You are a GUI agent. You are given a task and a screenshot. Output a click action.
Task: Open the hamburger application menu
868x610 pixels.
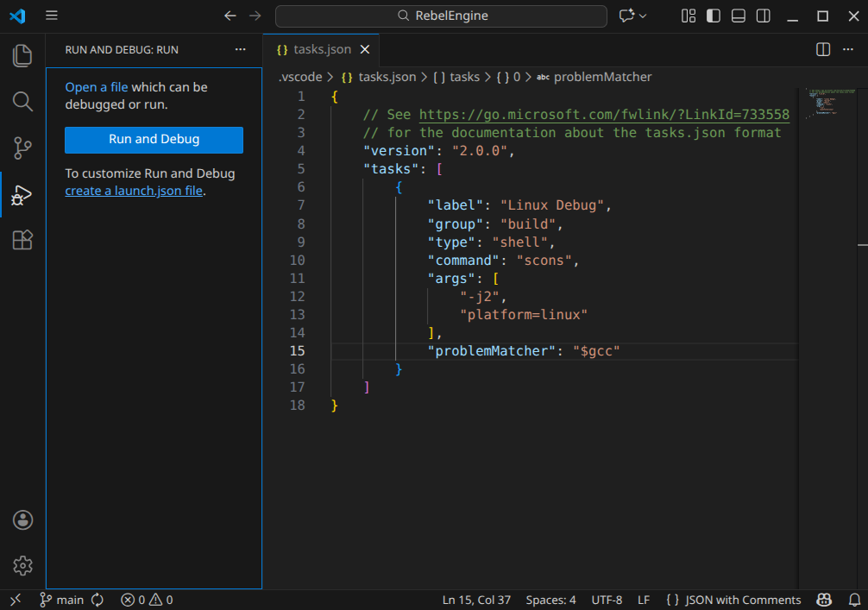click(x=52, y=16)
